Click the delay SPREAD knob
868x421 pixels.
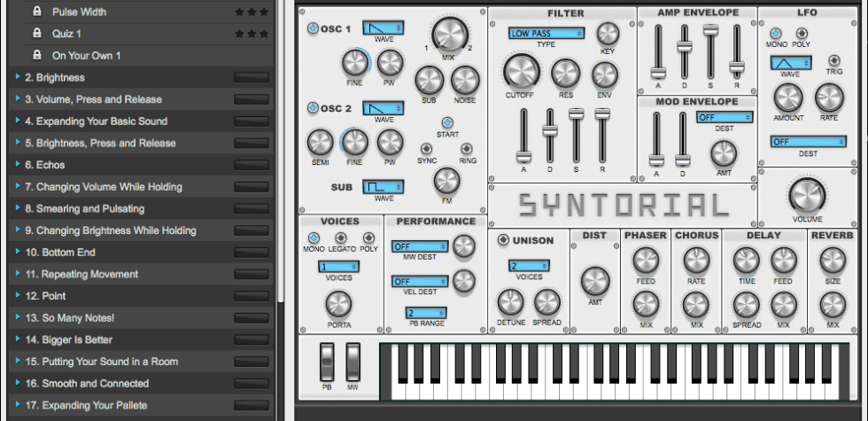click(746, 305)
